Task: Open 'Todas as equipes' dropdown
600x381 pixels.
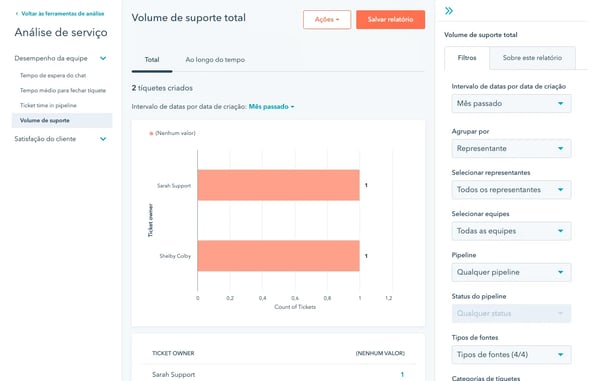Action: tap(511, 231)
